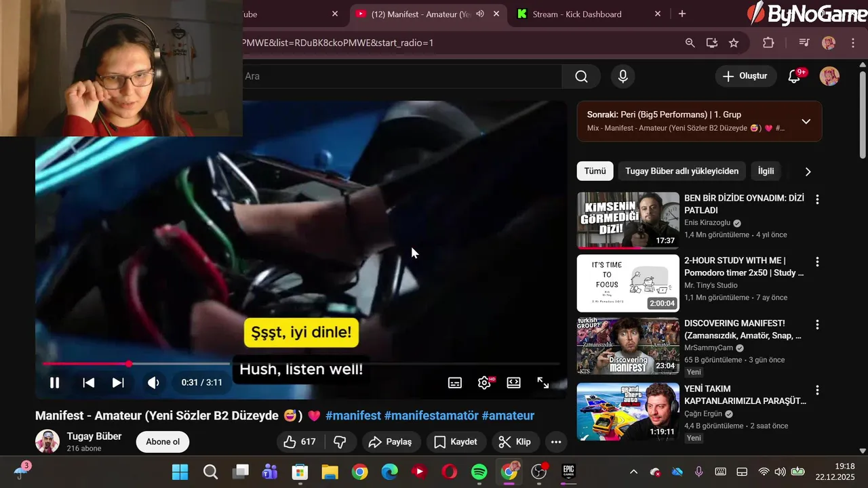The image size is (868, 488).
Task: Show more filter chips with the right arrow
Action: pos(808,171)
